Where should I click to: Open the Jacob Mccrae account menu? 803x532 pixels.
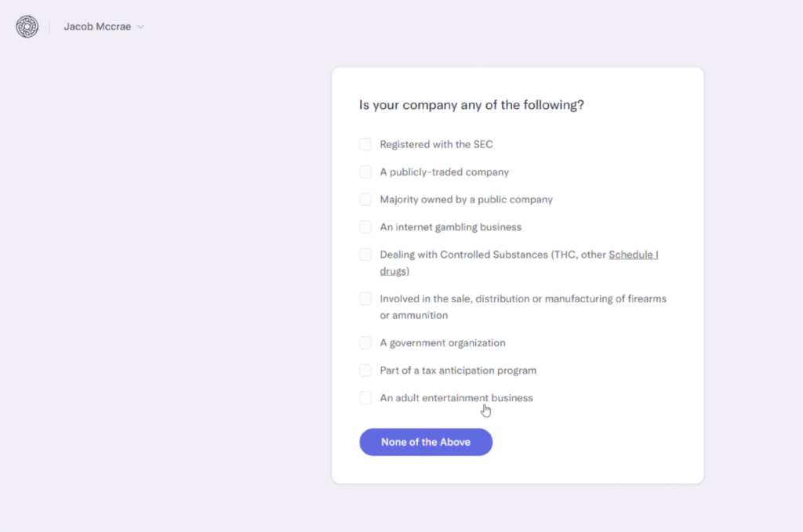click(x=99, y=27)
